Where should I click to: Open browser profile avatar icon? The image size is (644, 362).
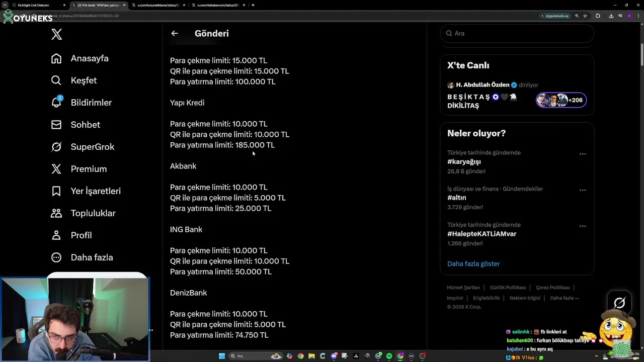tap(629, 16)
